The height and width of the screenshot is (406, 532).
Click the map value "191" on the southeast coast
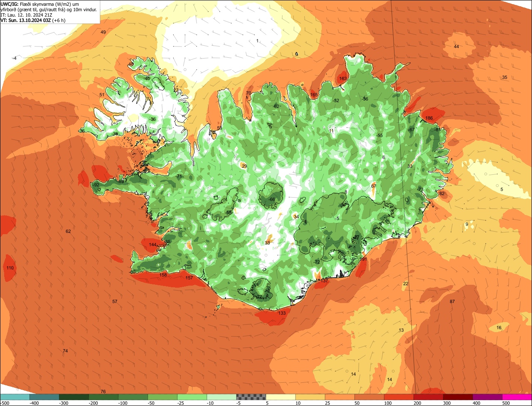click(364, 259)
